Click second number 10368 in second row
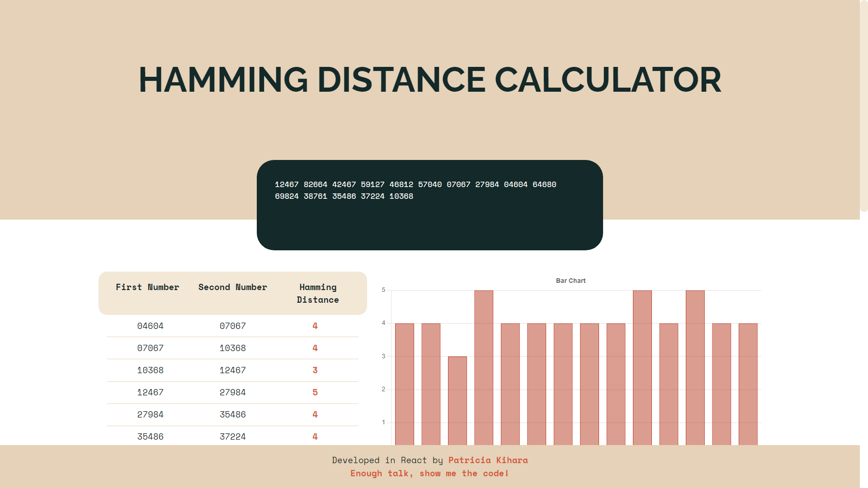Screen dimensions: 868x488 232,348
